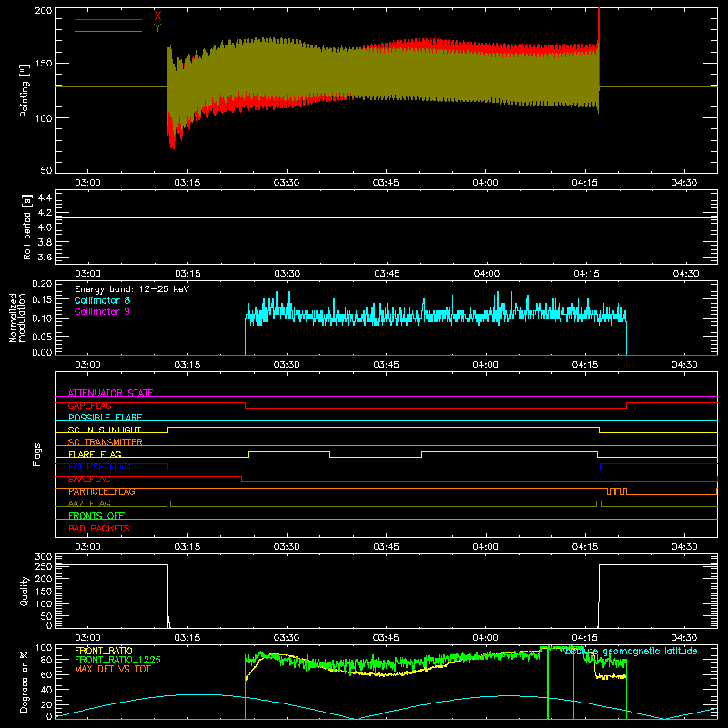Click the ECLIPSE_FLAG label
Image resolution: width=728 pixels, height=728 pixels.
tap(99, 467)
